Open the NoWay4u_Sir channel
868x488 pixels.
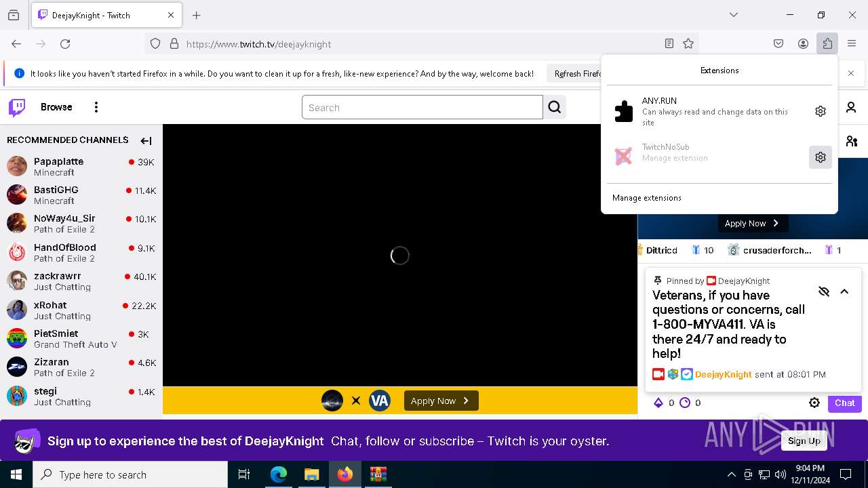[81, 224]
